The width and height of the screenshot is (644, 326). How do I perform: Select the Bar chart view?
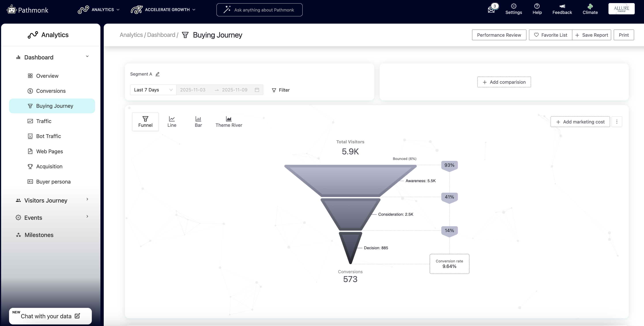(198, 122)
